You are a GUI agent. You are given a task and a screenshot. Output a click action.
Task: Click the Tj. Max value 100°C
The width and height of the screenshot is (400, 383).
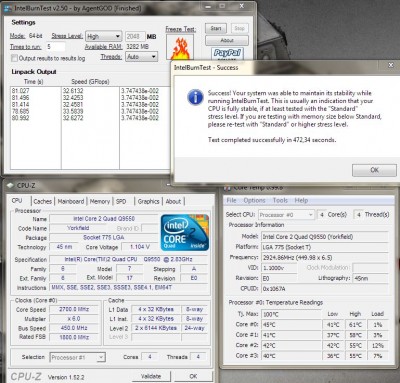(291, 314)
